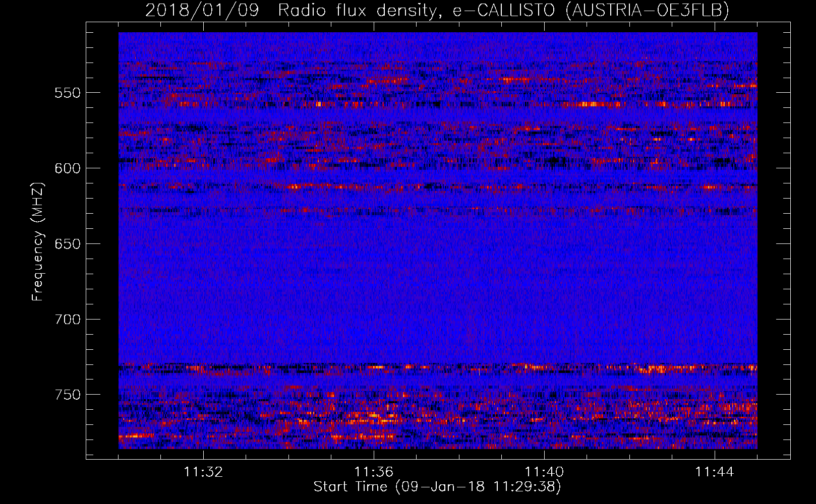Click the 750 frequency tick label
This screenshot has width=816, height=504.
(x=68, y=395)
